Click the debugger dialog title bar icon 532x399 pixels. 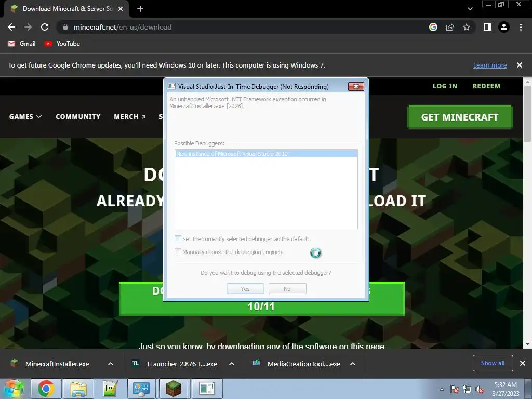171,87
